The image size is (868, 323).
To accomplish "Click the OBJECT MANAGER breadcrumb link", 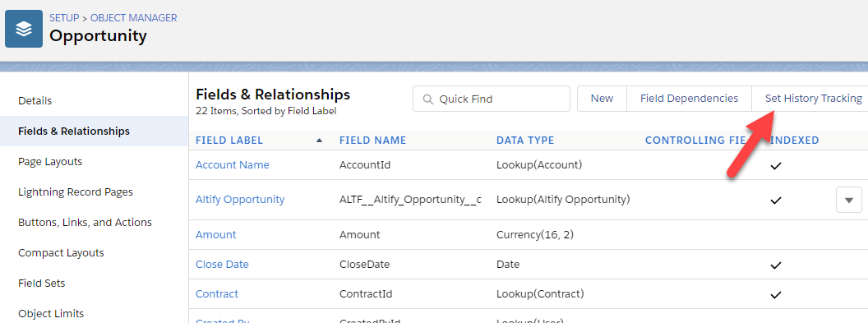I will point(134,18).
